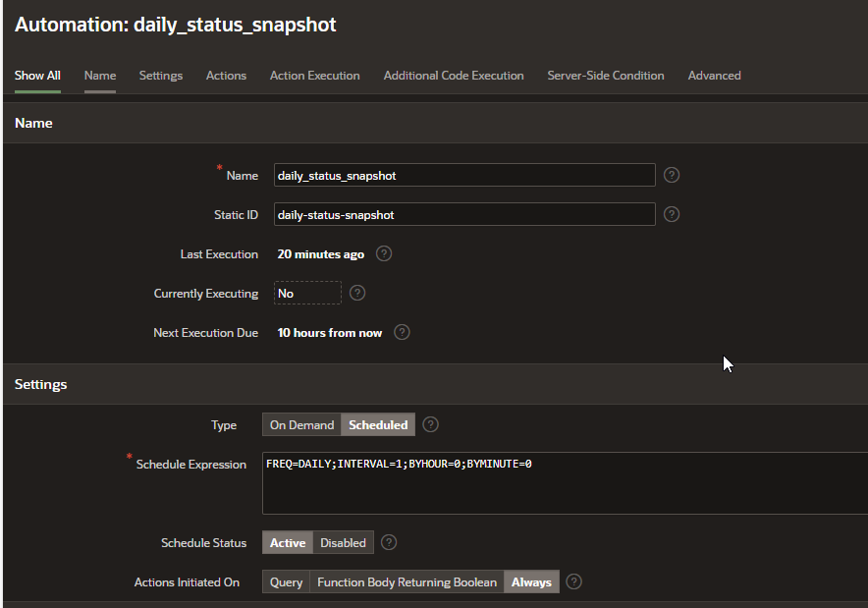Open help for Last Execution
The width and height of the screenshot is (868, 608).
click(384, 253)
